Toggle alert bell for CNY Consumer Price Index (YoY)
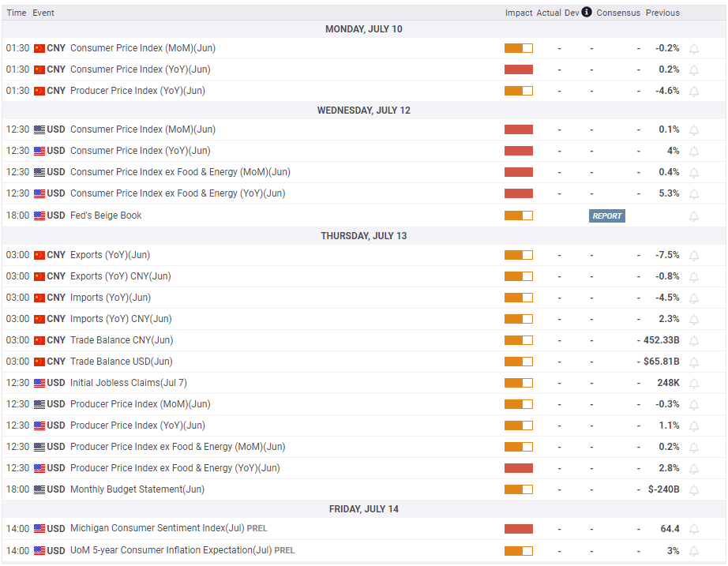Image resolution: width=728 pixels, height=566 pixels. 694,69
